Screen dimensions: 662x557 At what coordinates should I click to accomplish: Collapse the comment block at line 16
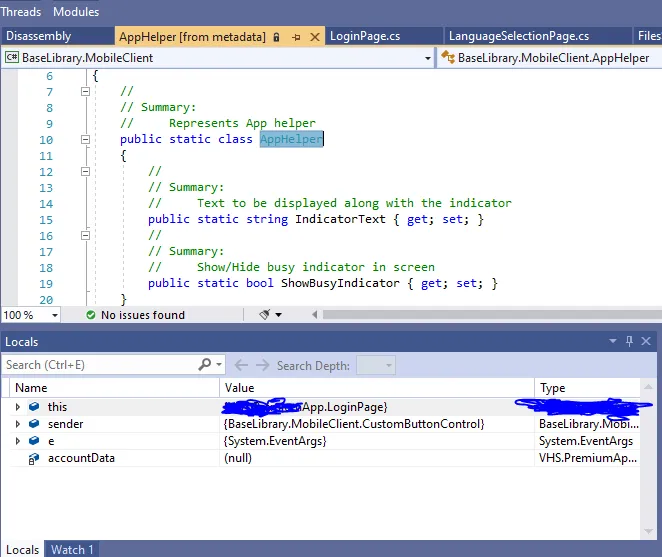point(85,235)
